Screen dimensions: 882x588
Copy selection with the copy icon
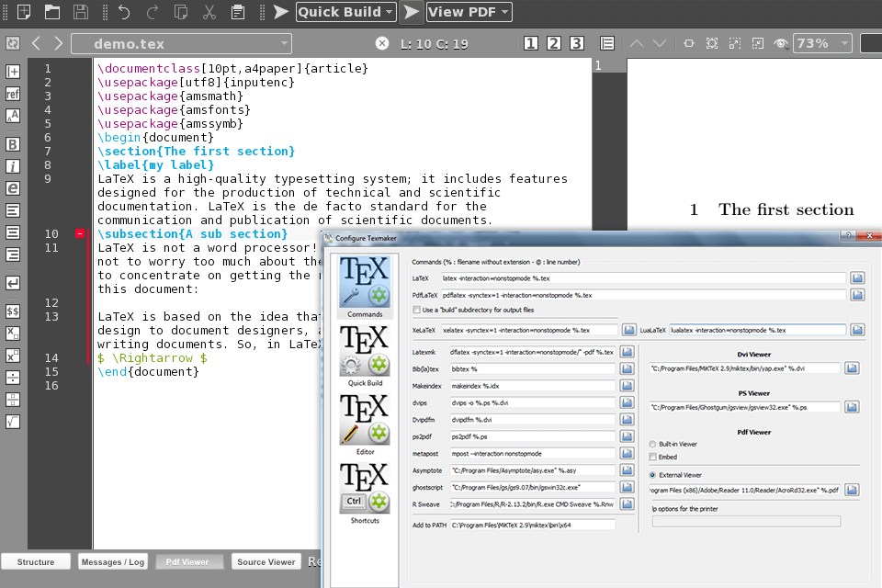point(181,12)
